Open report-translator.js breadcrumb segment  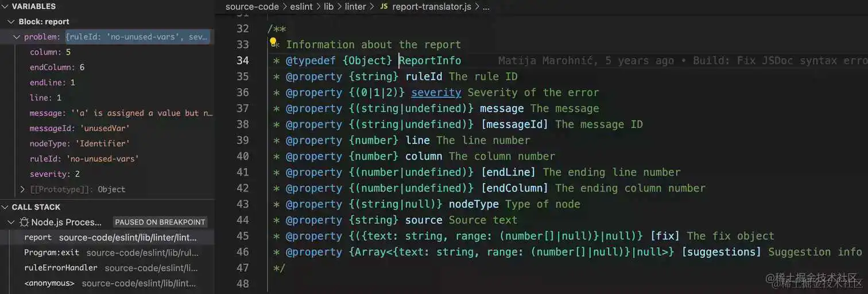coord(432,7)
